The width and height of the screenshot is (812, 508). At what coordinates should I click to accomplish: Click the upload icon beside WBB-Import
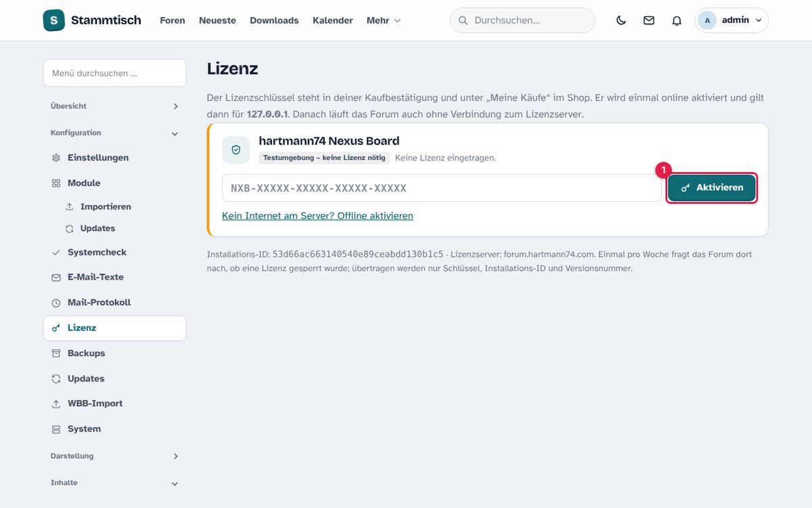pyautogui.click(x=56, y=404)
